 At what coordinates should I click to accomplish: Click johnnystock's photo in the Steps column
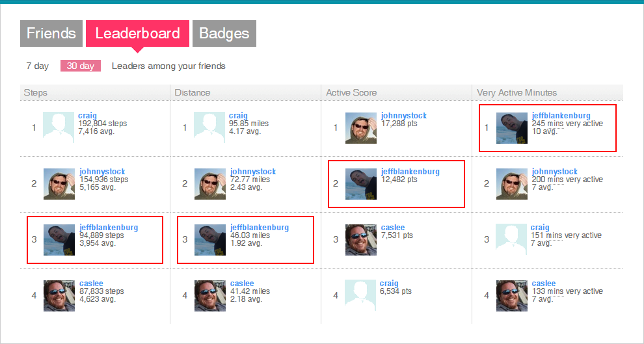click(59, 184)
